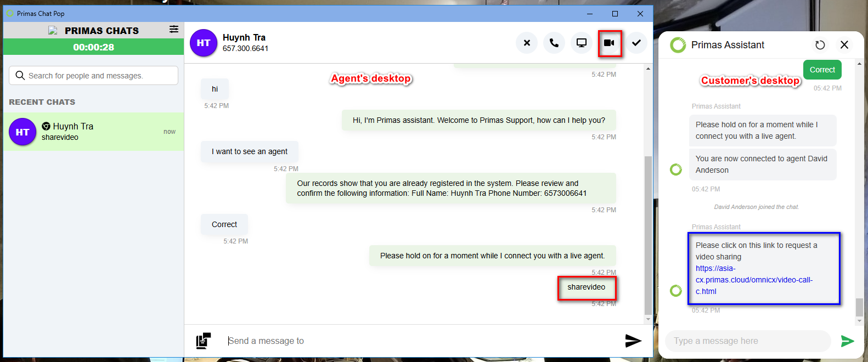Screen dimensions: 868x362
Task: Focus the Type a message here box
Action: pos(747,341)
